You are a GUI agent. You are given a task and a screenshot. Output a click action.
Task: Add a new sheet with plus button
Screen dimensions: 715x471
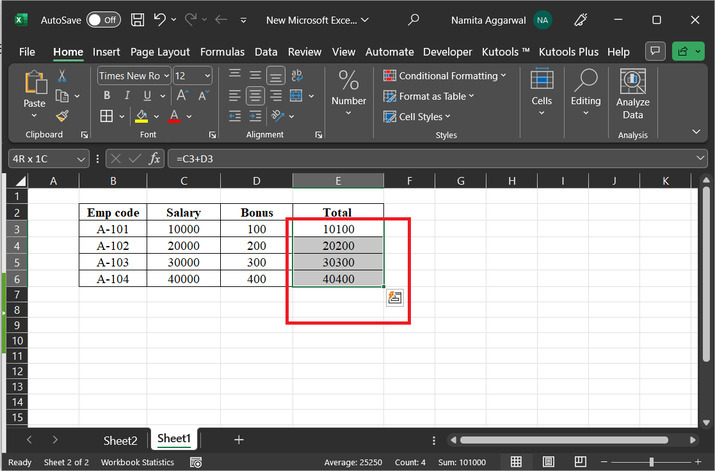pyautogui.click(x=238, y=440)
